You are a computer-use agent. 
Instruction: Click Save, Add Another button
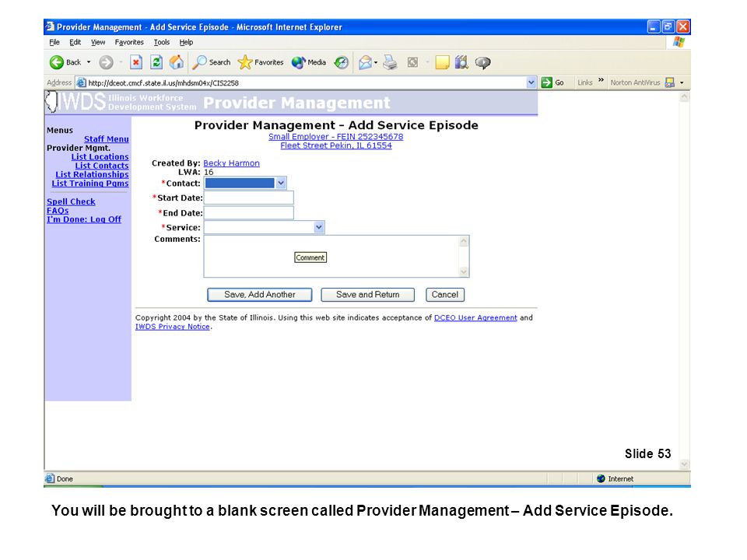pos(260,295)
